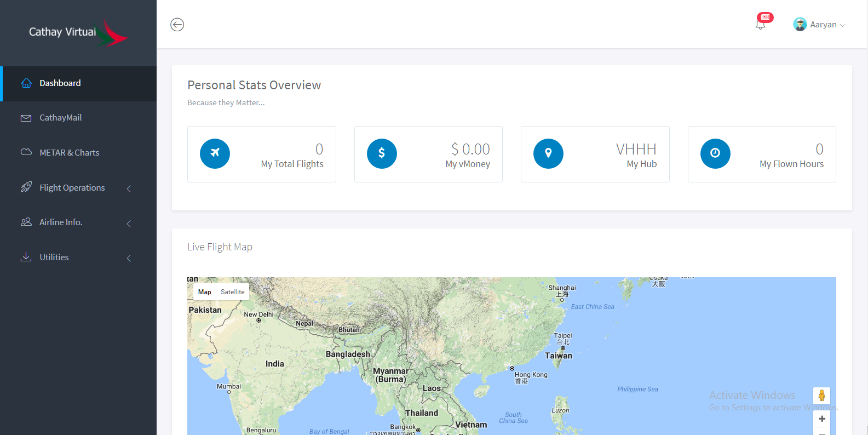Click the Airline Info people icon
The height and width of the screenshot is (435, 868).
(26, 222)
